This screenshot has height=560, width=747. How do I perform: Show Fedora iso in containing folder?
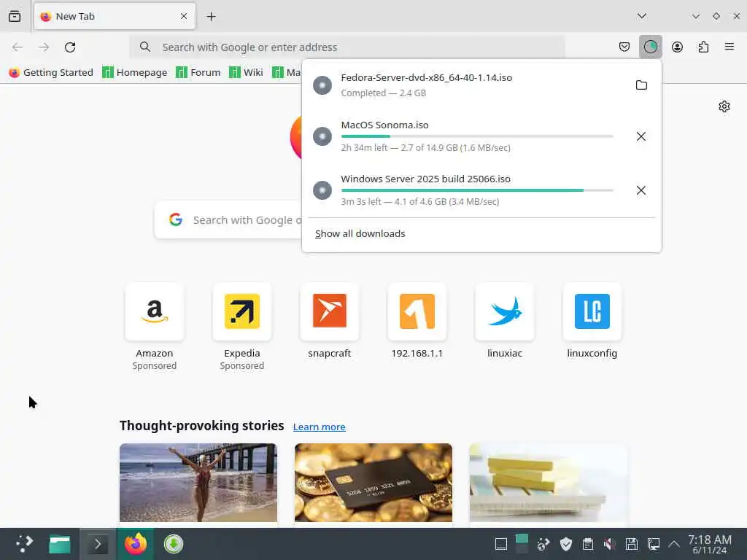click(x=641, y=85)
